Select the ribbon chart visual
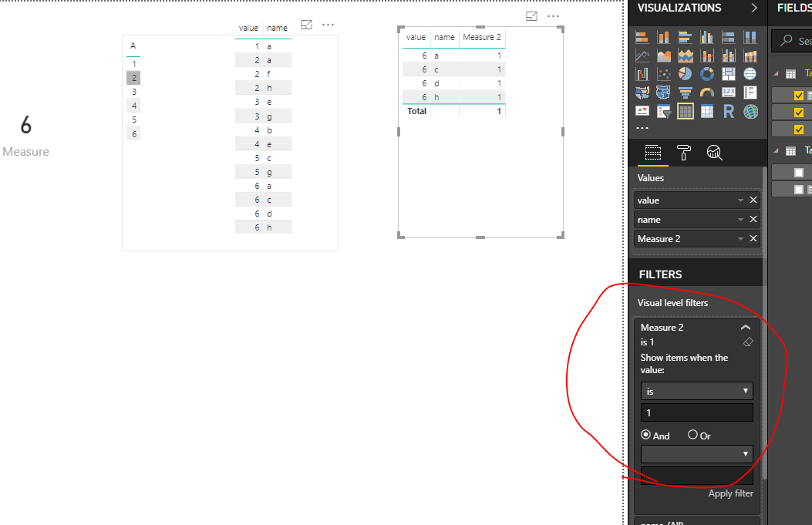The width and height of the screenshot is (812, 525). coord(750,56)
